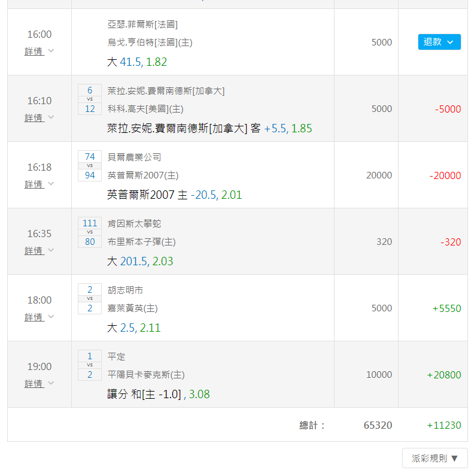Screen dimensions: 471x476
Task: Open the 退款 dropdown button
Action: [x=439, y=42]
